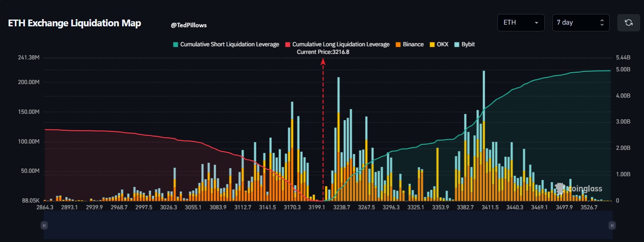Toggle Cumulative Long Liquidation Leverage text label

340,45
